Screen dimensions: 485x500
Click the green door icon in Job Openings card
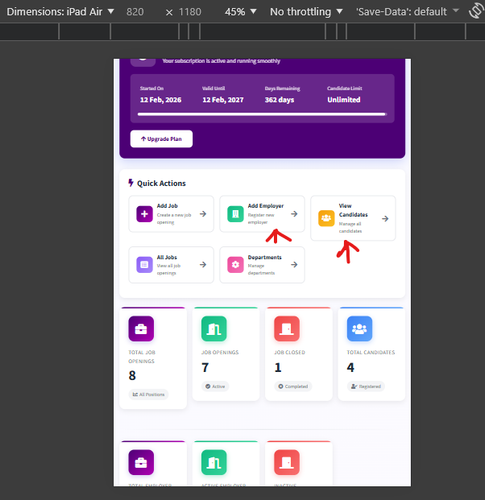(x=214, y=329)
